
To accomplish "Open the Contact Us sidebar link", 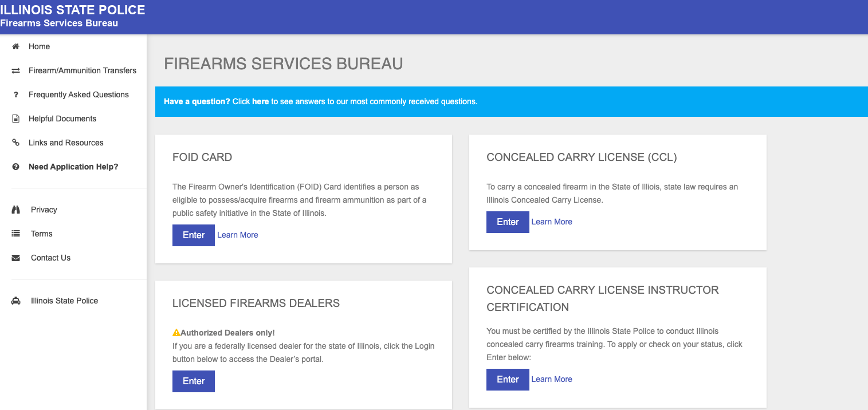I will pos(50,258).
